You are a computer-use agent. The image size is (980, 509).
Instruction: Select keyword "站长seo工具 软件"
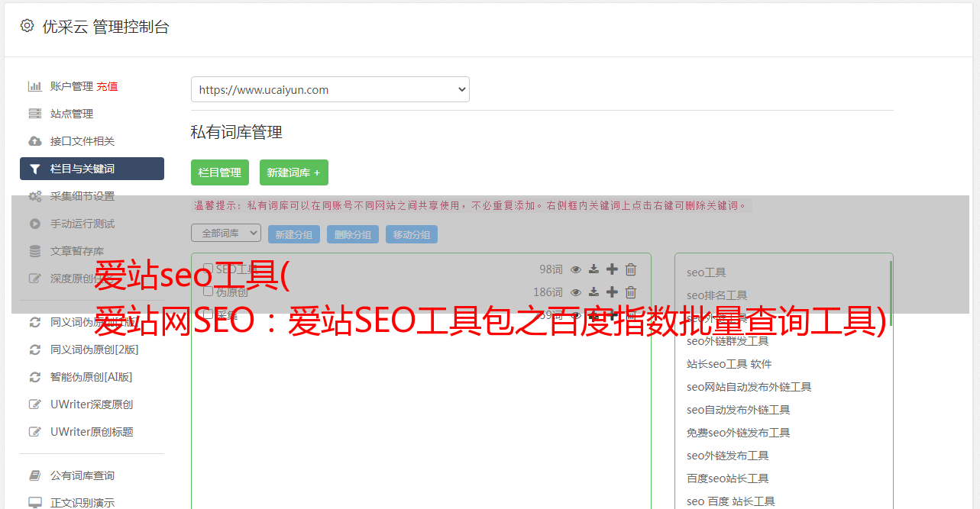[x=729, y=364]
